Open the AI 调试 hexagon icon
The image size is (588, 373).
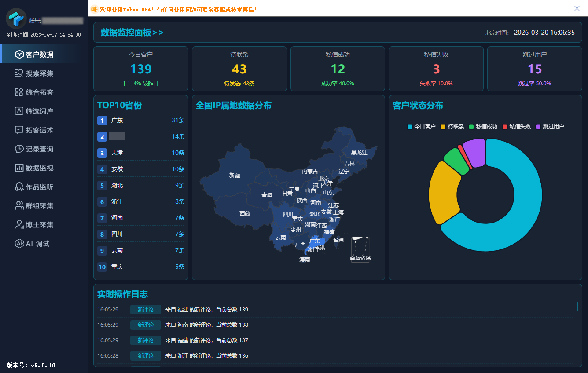point(19,244)
